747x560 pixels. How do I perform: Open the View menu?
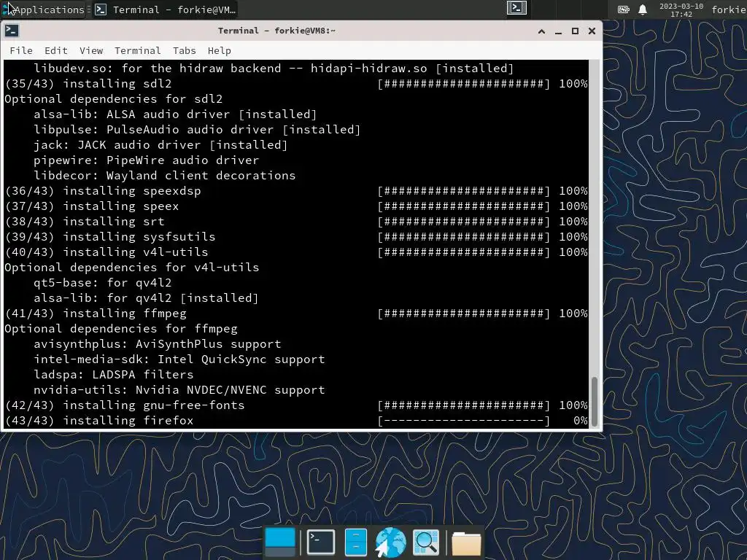91,50
